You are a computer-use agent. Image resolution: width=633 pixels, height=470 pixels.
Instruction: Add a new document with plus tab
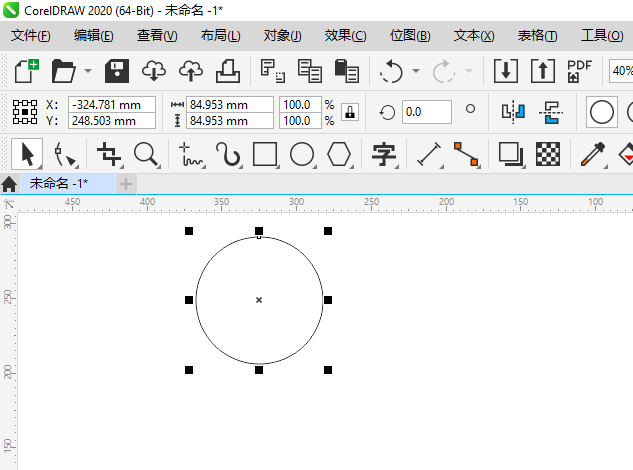point(126,184)
